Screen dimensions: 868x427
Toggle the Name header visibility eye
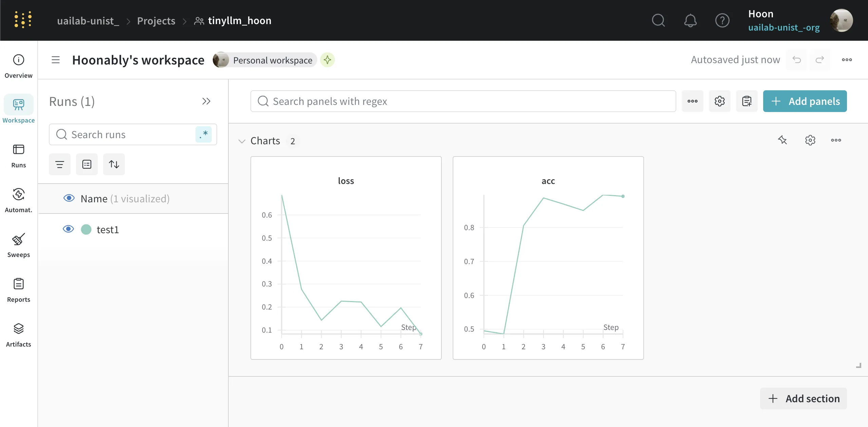[69, 198]
